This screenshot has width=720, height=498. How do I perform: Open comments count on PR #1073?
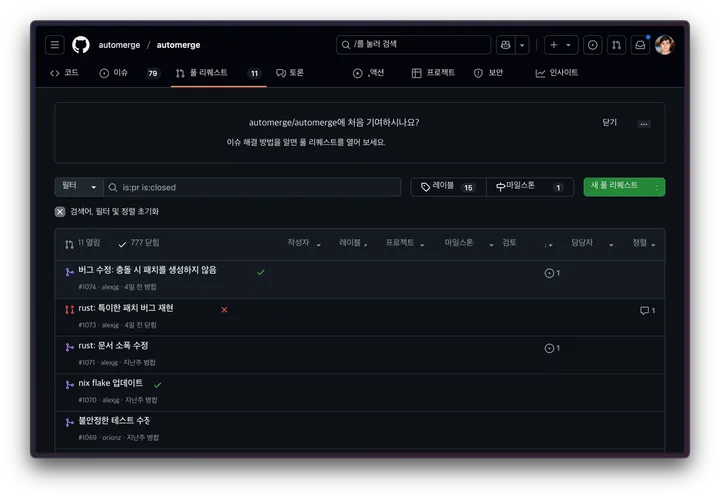647,311
